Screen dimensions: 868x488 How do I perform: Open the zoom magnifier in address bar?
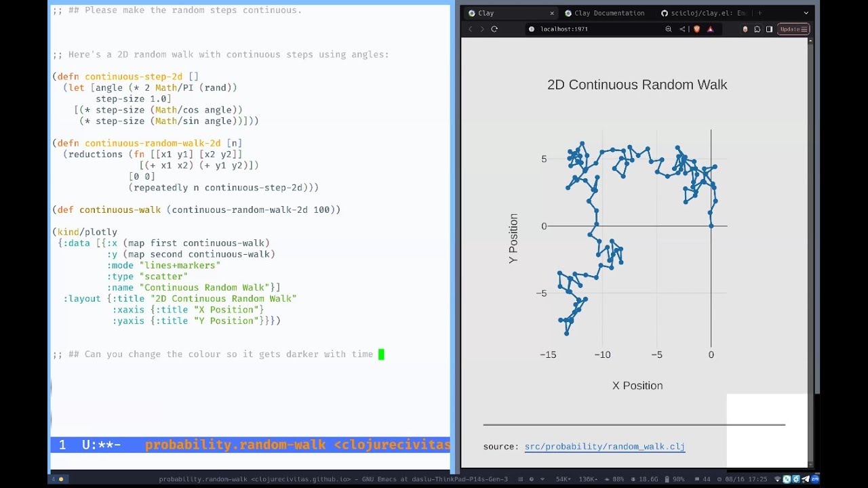(669, 29)
